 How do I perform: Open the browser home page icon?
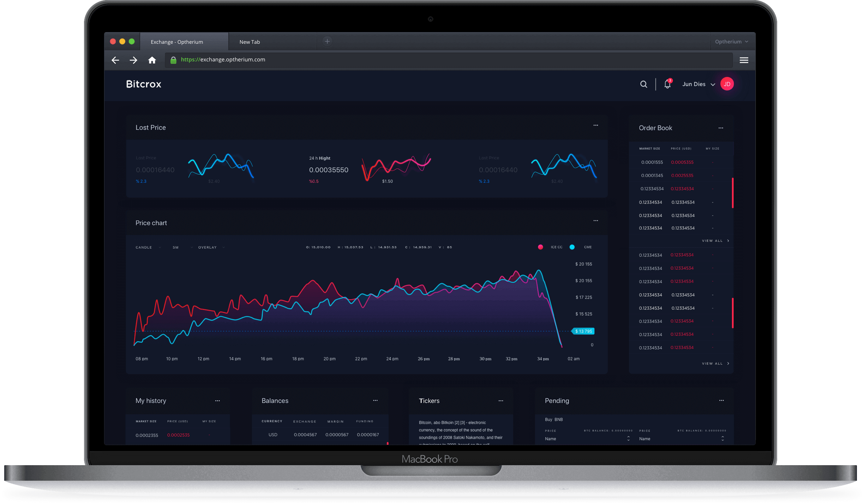pyautogui.click(x=152, y=60)
